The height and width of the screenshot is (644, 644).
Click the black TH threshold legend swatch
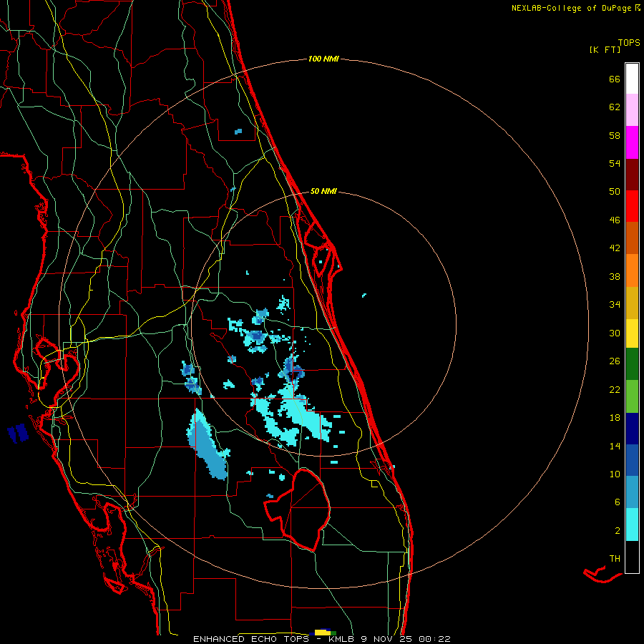point(632,557)
